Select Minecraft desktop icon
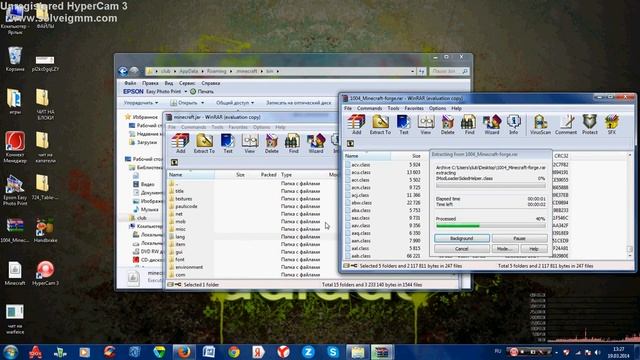The width and height of the screenshot is (640, 360). click(x=15, y=273)
